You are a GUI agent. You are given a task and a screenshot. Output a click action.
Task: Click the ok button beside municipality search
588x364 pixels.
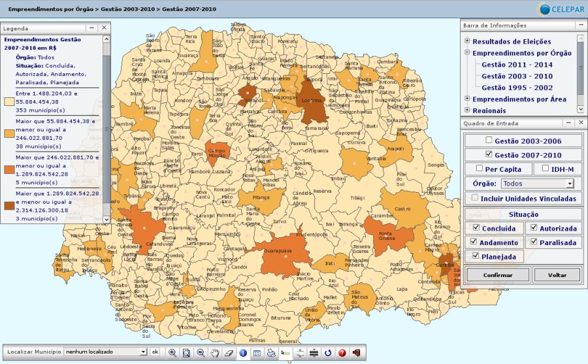155,352
